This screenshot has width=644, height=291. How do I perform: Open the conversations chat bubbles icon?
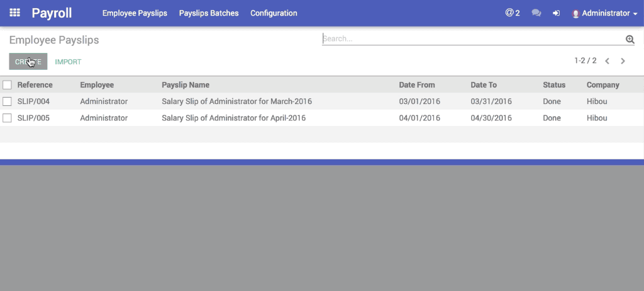[536, 13]
